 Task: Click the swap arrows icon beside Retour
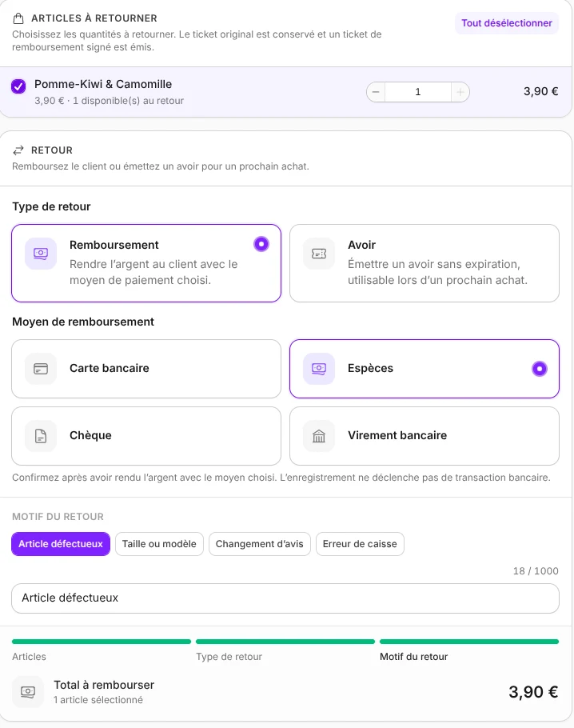point(18,150)
